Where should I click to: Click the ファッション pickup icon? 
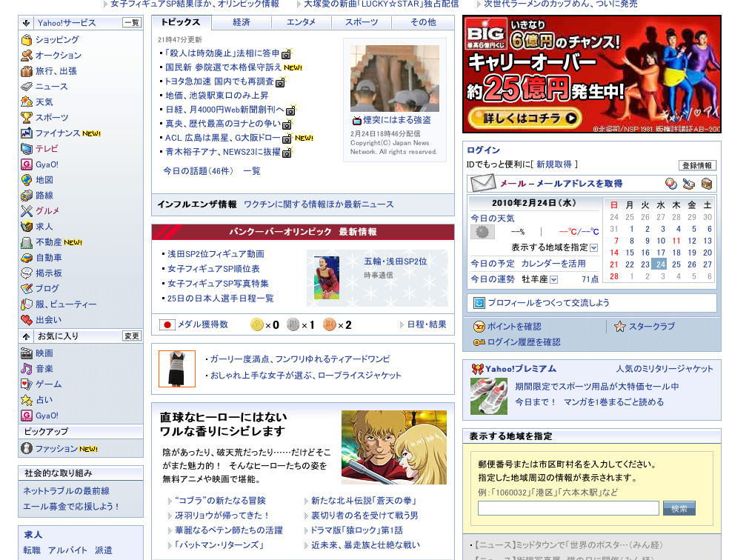click(x=26, y=449)
